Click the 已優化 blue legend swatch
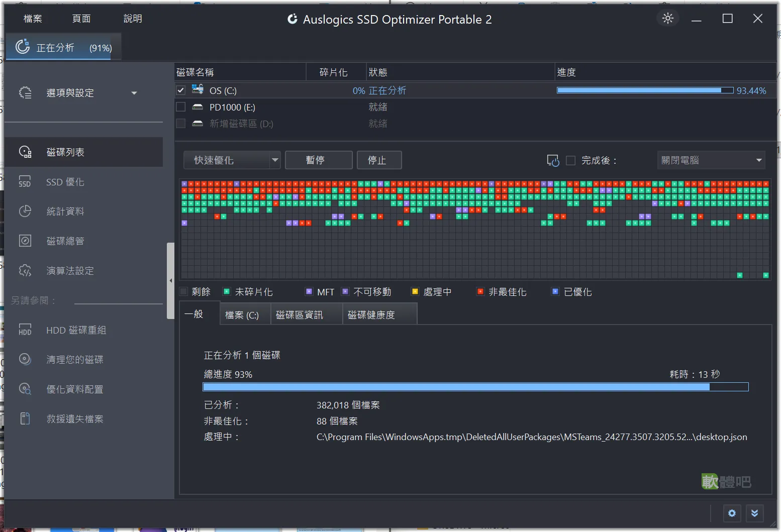This screenshot has height=532, width=781. click(x=555, y=291)
